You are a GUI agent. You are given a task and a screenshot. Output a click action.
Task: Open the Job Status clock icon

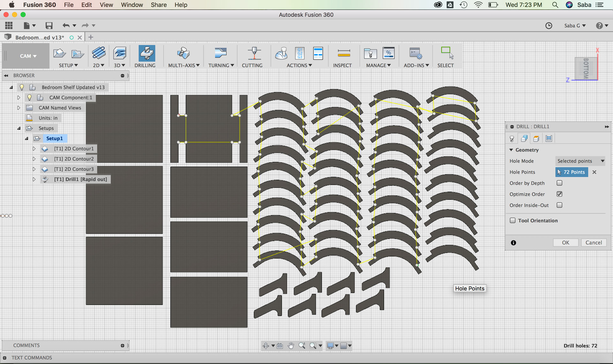(549, 26)
